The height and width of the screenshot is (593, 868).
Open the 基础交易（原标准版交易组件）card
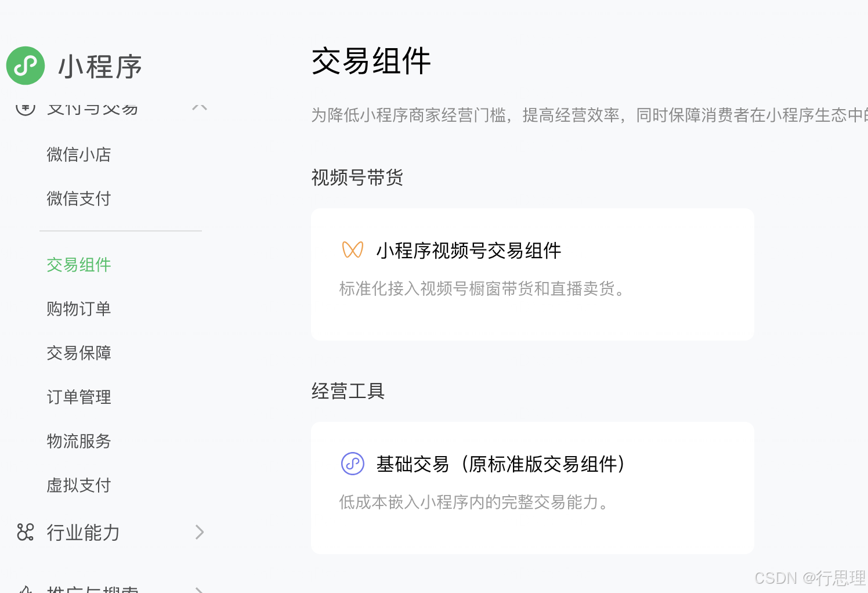tap(532, 487)
